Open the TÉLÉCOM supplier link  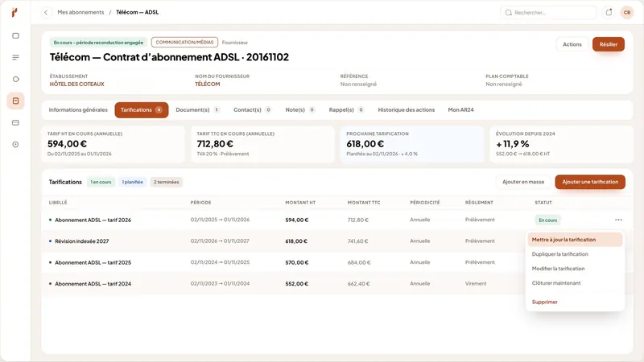[208, 84]
